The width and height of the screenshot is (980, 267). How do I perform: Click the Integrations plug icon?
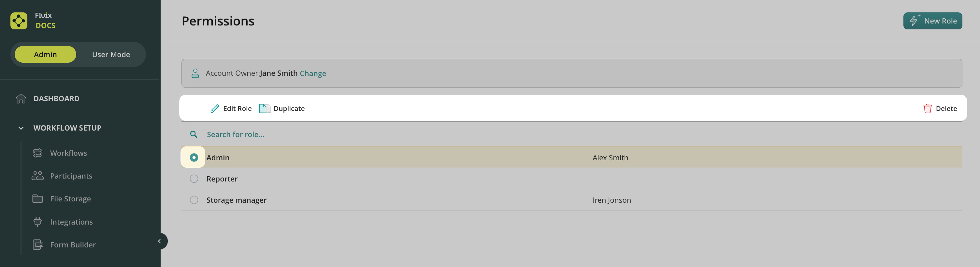click(37, 222)
